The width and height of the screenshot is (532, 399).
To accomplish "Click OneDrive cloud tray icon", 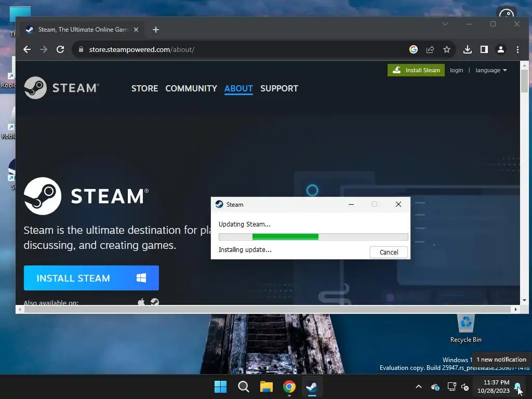I will click(x=435, y=387).
